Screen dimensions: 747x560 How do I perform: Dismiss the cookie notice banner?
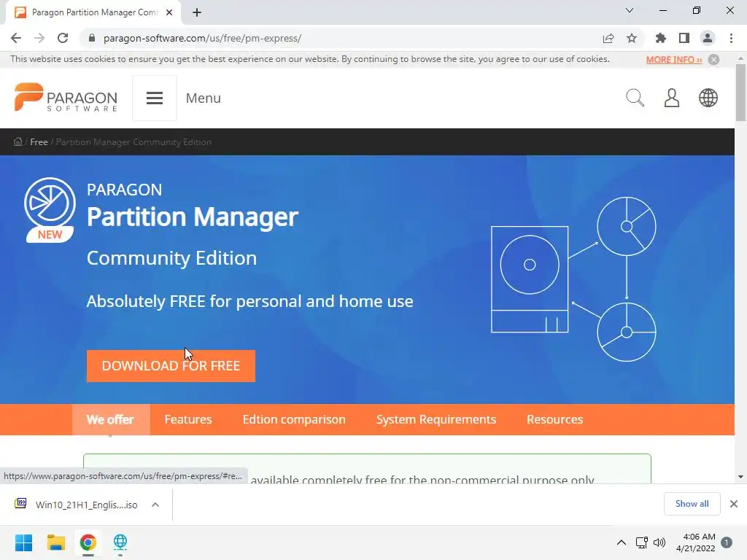pos(713,60)
